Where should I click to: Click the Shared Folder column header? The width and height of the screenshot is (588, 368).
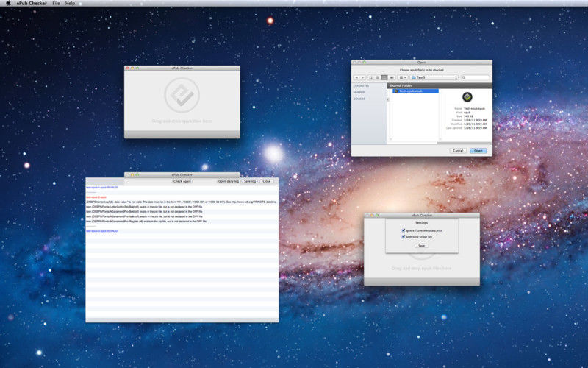click(x=440, y=85)
